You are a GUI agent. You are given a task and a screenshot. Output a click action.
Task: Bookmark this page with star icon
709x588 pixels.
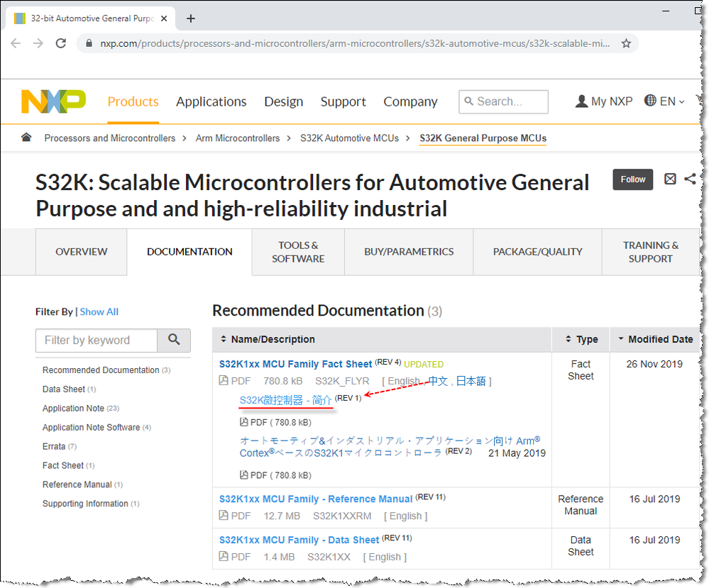coord(626,43)
